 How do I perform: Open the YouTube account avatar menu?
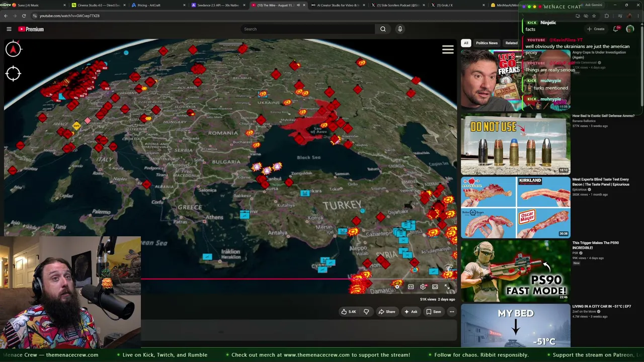tap(630, 29)
